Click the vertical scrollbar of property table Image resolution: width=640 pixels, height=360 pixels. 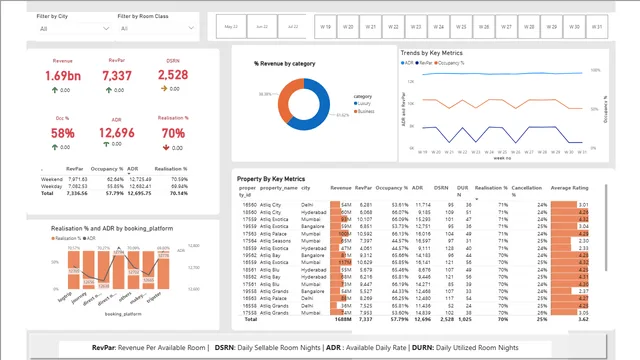(606, 227)
